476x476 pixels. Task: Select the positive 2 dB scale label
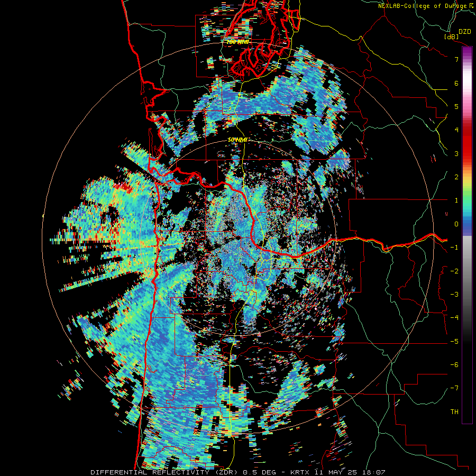tap(456, 177)
